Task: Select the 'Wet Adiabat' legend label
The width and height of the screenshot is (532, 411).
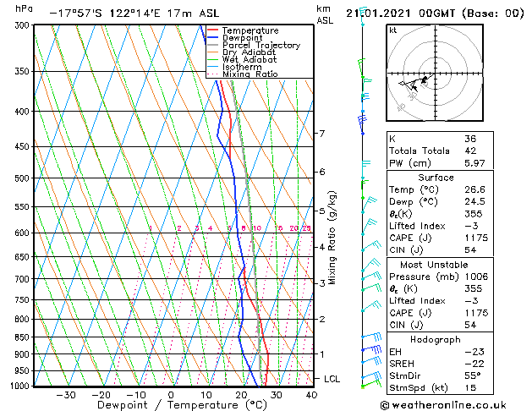Action: (250, 60)
